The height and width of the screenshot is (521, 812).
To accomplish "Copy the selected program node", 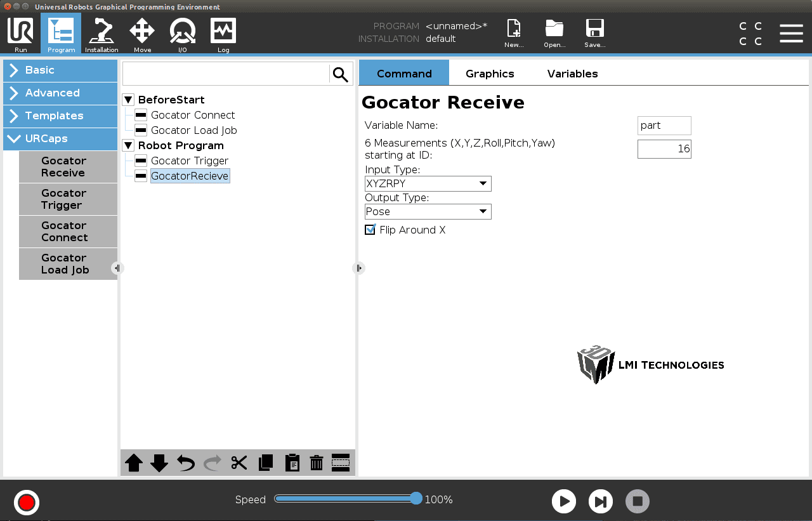I will (266, 463).
